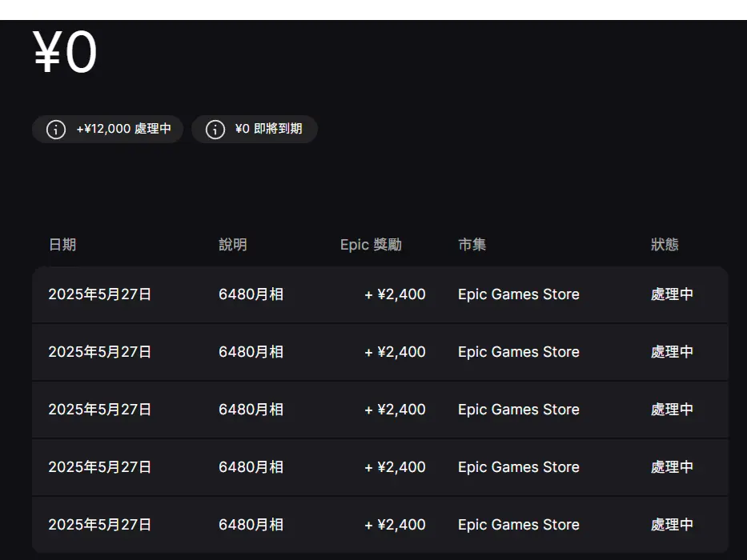The height and width of the screenshot is (560, 747).
Task: Open the +¥12,000 處理中 pending rewards pill
Action: coord(107,129)
